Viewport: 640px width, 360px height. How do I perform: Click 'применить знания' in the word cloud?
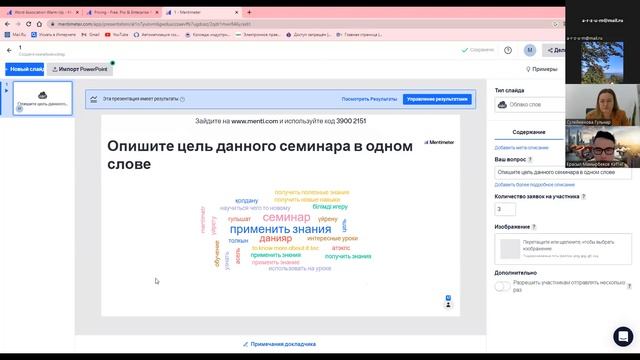pyautogui.click(x=280, y=229)
